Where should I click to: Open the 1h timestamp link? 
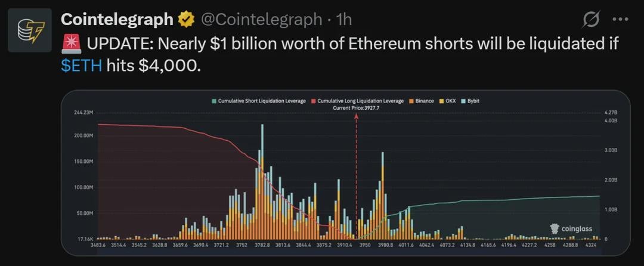click(343, 19)
